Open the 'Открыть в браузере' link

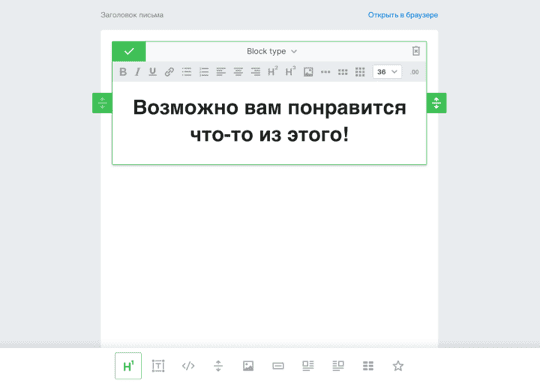[403, 15]
